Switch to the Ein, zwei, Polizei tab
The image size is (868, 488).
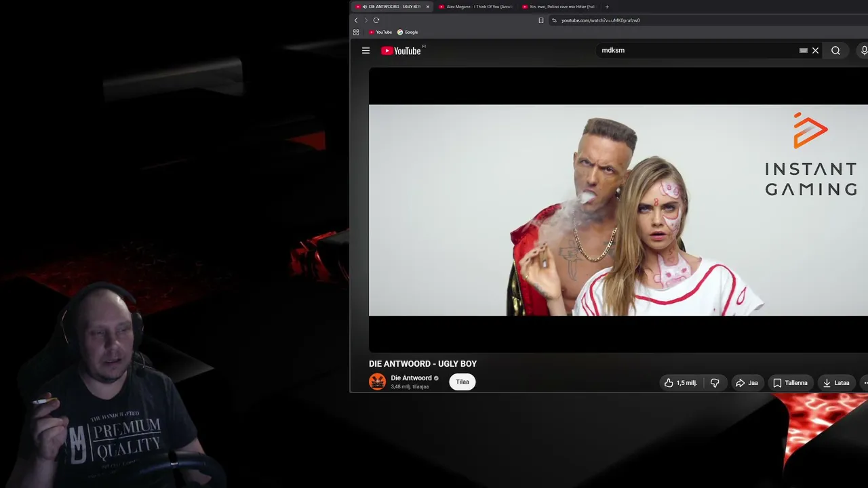(559, 7)
